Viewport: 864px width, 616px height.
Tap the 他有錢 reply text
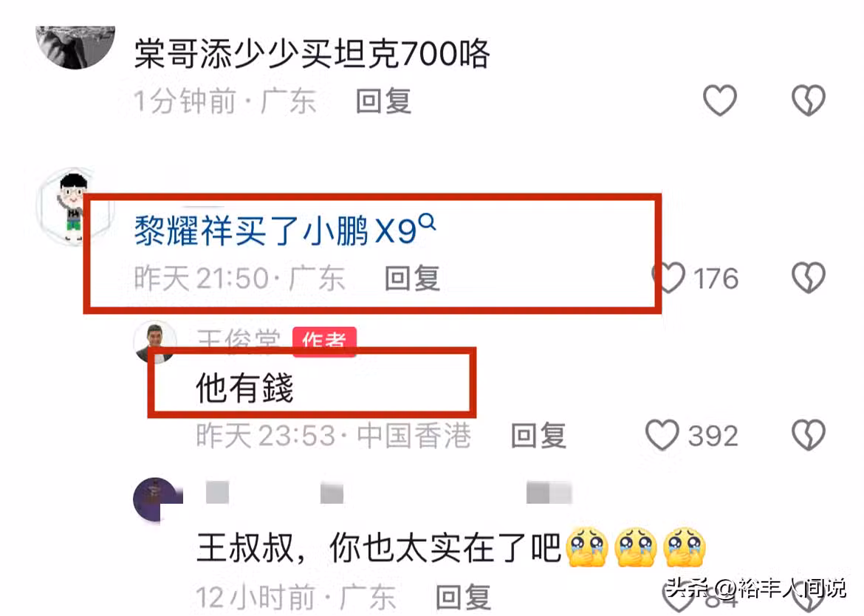click(244, 388)
